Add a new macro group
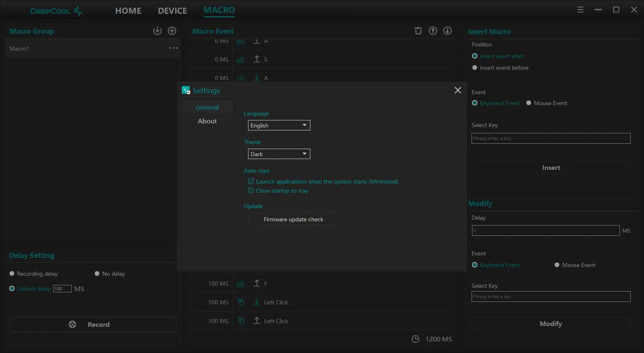Viewport: 644px width, 353px height. click(172, 31)
